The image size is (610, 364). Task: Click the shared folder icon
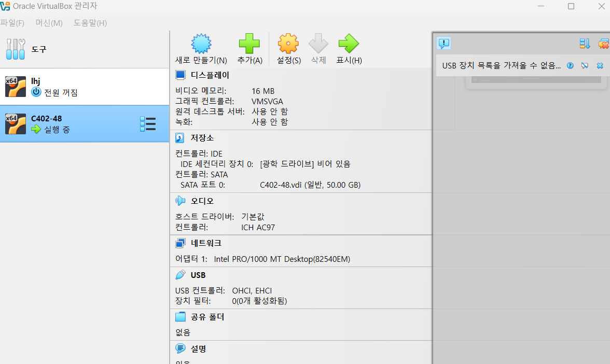click(x=180, y=317)
